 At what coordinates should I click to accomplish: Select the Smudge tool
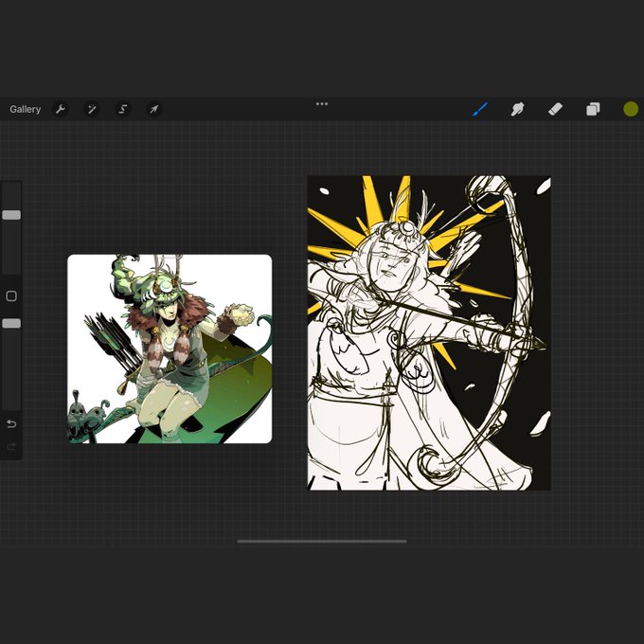(517, 109)
